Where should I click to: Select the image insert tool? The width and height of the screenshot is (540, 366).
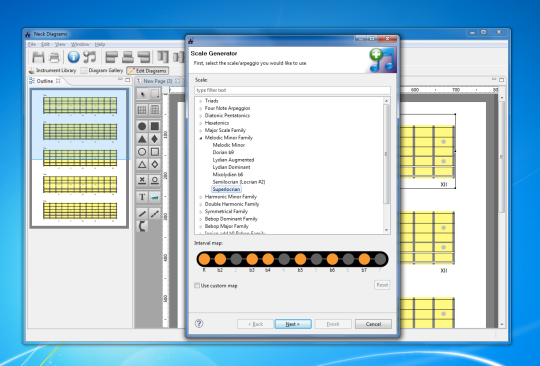(x=155, y=197)
